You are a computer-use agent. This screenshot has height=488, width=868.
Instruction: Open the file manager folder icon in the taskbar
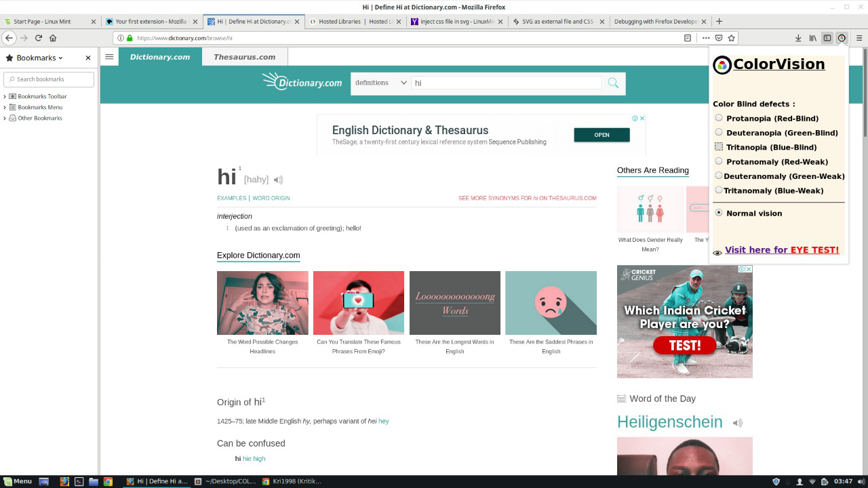coord(93,481)
